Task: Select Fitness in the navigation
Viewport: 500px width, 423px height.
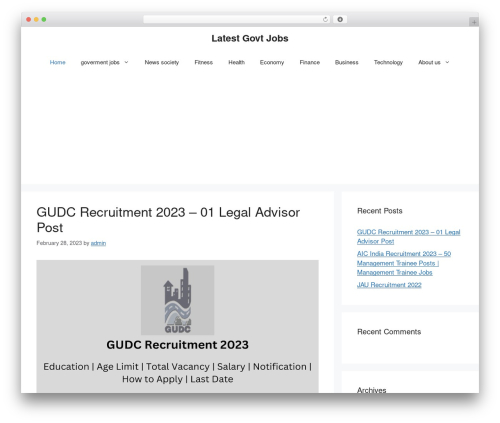Action: 204,62
